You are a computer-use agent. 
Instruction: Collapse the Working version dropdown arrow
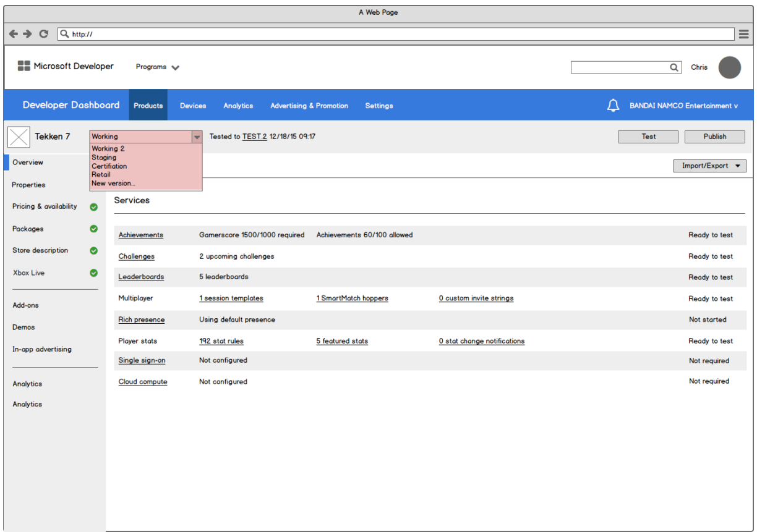(x=197, y=137)
